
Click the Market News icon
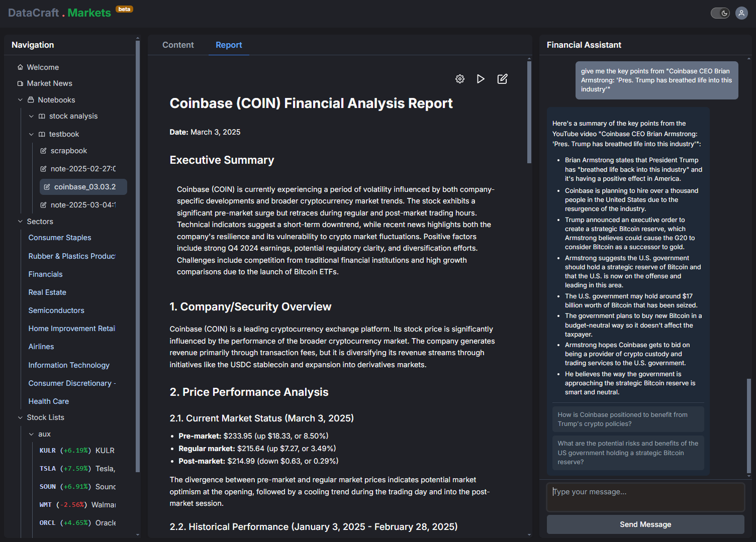click(20, 83)
